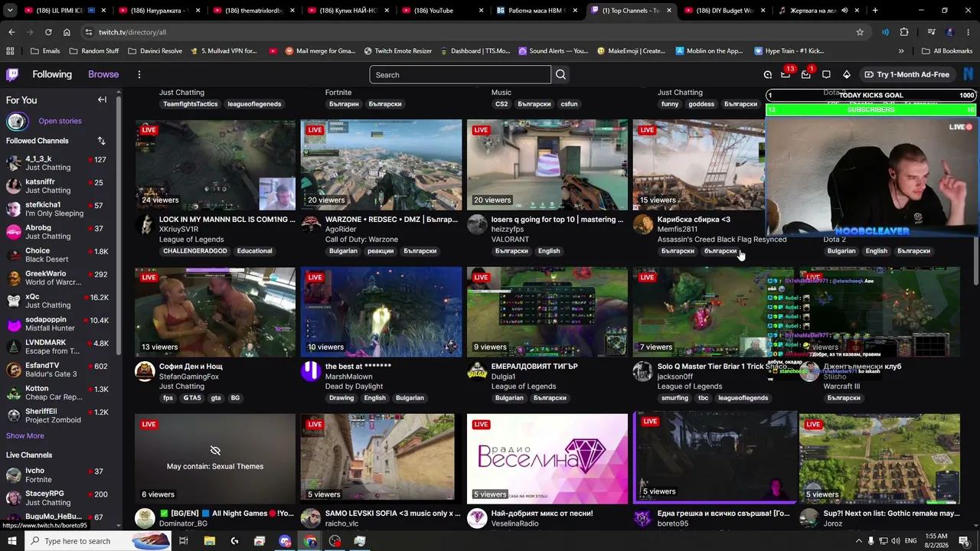Expand hidden bookmarks with the chevron
Image resolution: width=980 pixels, height=551 pixels.
tap(901, 51)
